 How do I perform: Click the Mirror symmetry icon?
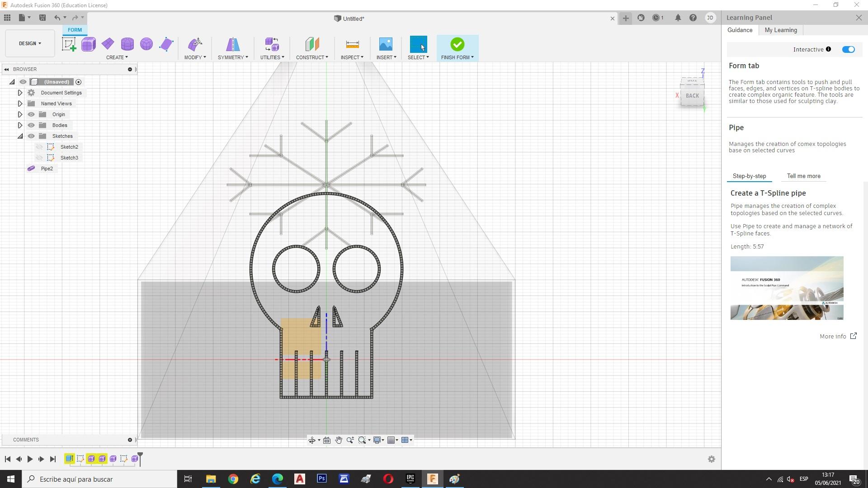232,44
